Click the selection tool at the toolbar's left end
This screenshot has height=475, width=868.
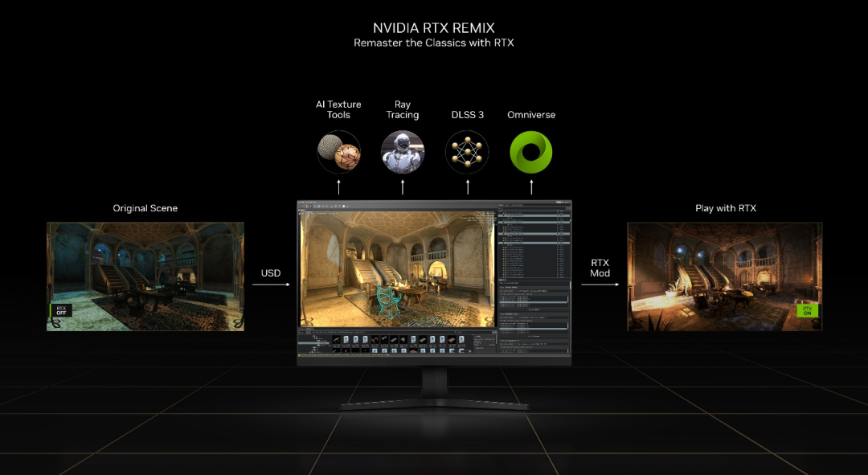click(x=302, y=207)
